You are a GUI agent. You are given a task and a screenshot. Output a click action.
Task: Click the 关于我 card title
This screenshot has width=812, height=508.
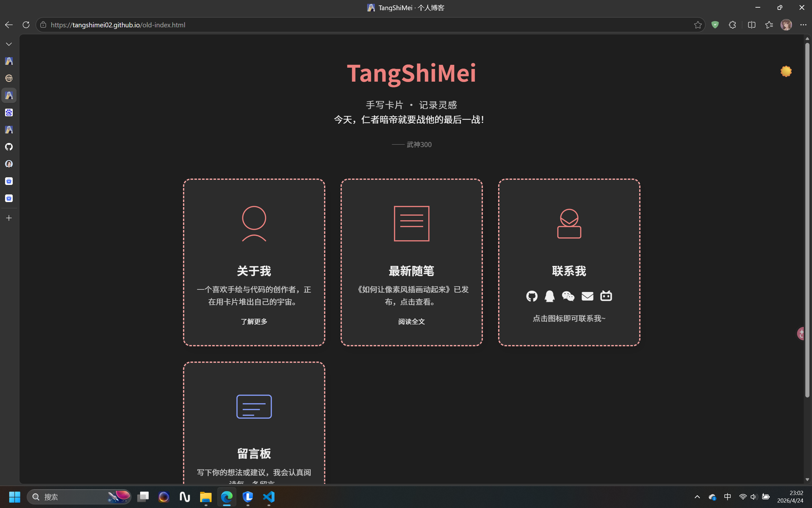pyautogui.click(x=254, y=271)
